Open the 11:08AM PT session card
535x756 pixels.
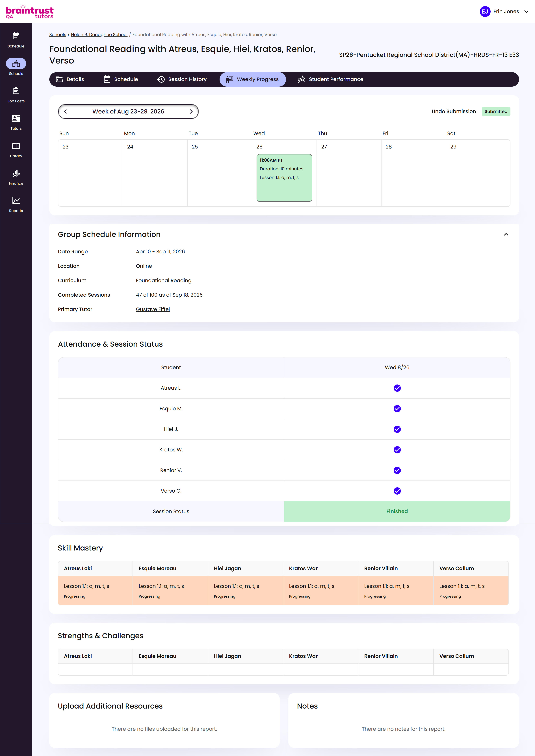284,178
